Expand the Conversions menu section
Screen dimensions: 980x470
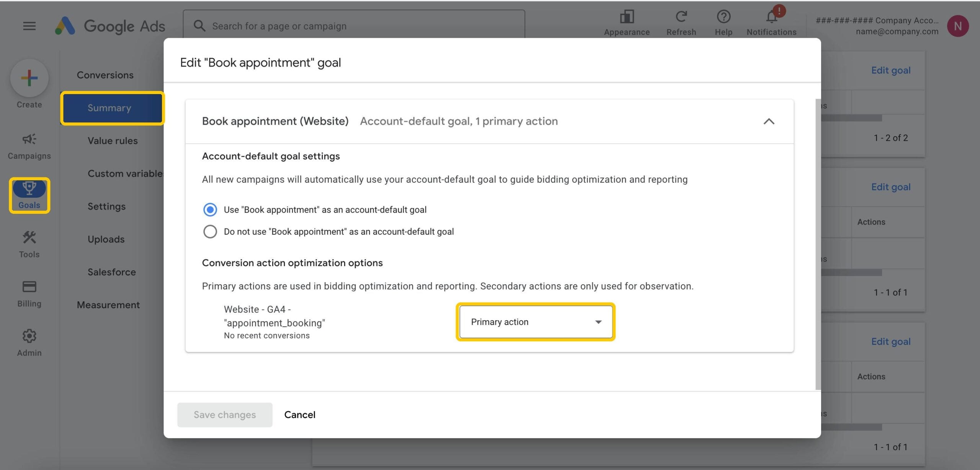(x=105, y=75)
